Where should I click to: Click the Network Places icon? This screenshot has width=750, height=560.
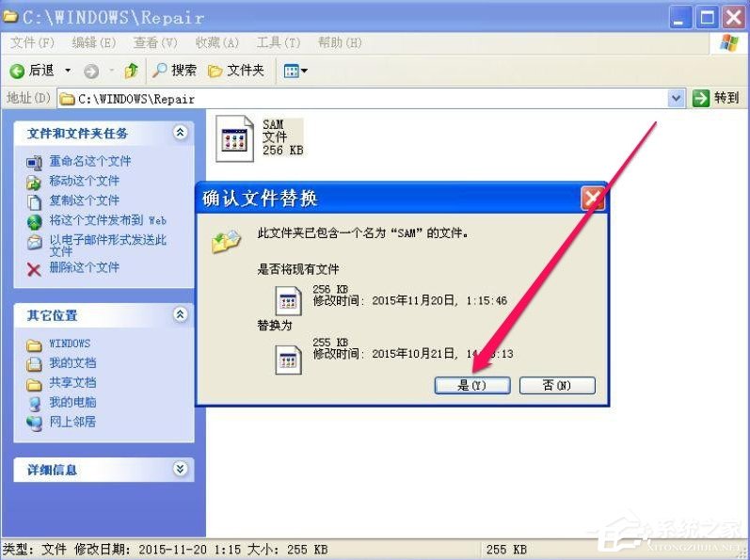[x=34, y=424]
